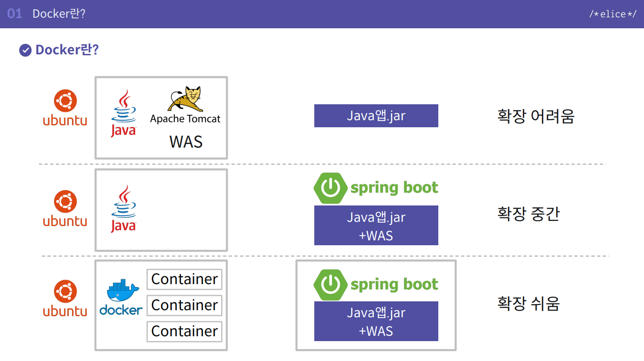Click the /*elice*/ logo in the header
Viewport: 644px width, 361px height.
coord(613,14)
